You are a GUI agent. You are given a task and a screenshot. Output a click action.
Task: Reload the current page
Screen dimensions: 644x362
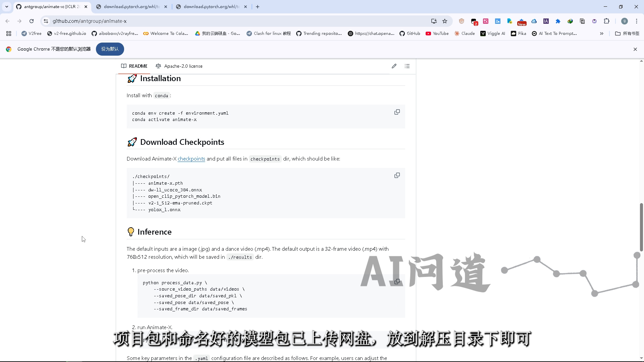[x=32, y=21]
